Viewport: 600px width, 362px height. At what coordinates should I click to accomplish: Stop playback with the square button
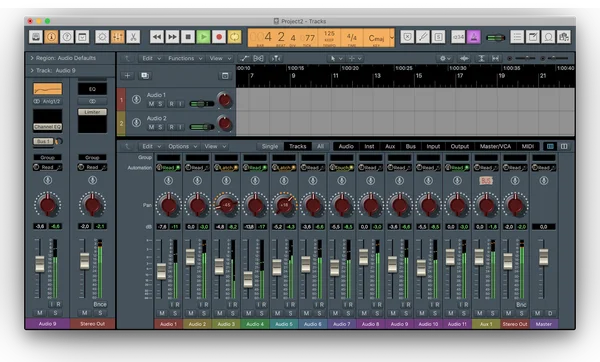(x=188, y=37)
